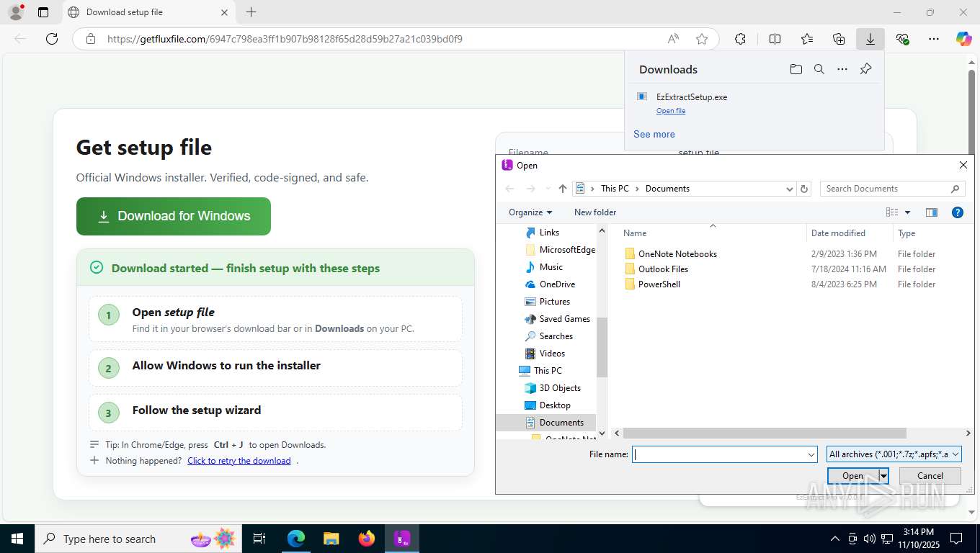This screenshot has height=553, width=980.
Task: Select OneDrive in the navigation tree
Action: [x=557, y=284]
